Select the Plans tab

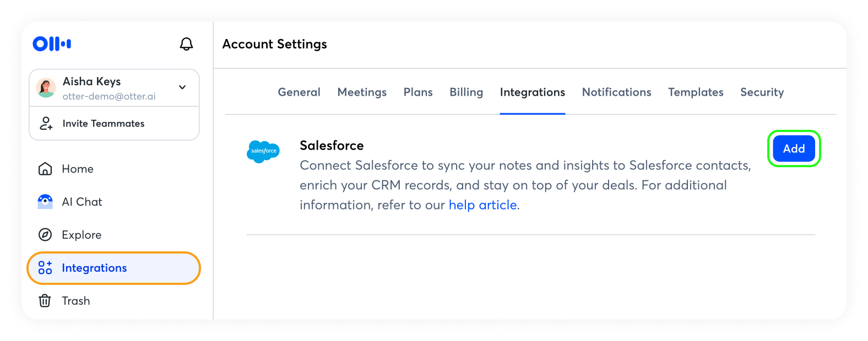pos(418,92)
